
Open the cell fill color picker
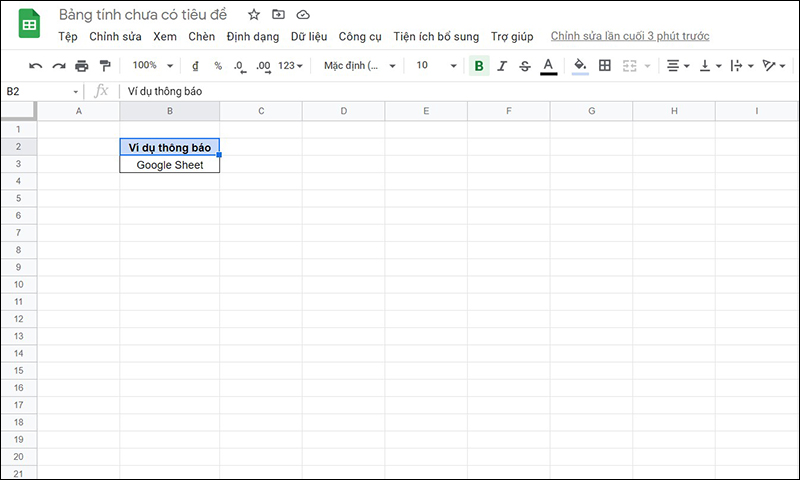click(x=580, y=66)
